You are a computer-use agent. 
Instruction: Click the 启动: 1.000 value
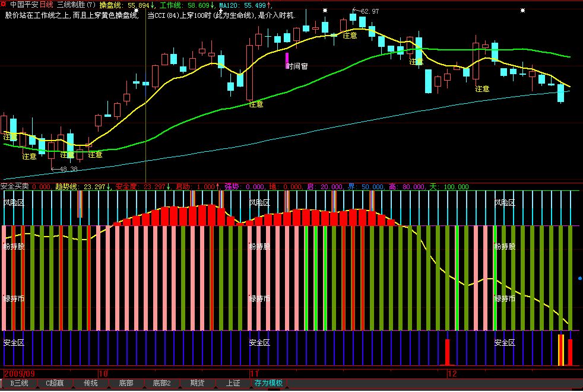click(x=198, y=187)
